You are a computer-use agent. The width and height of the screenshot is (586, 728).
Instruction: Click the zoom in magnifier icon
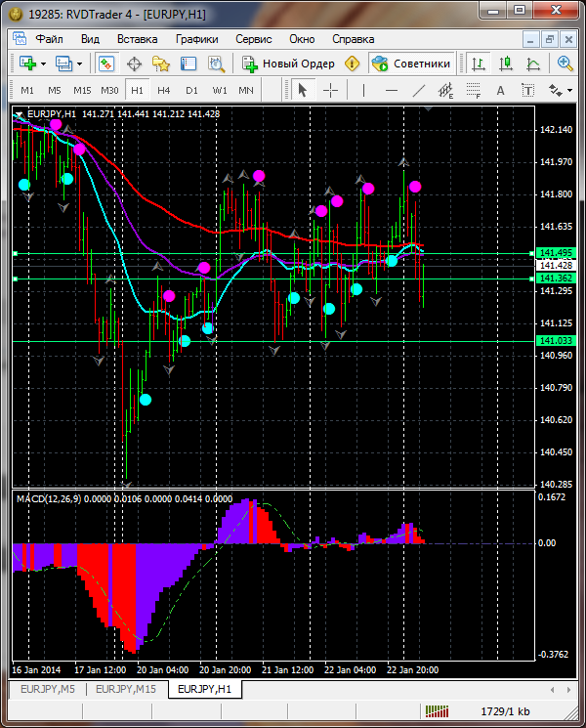point(565,64)
